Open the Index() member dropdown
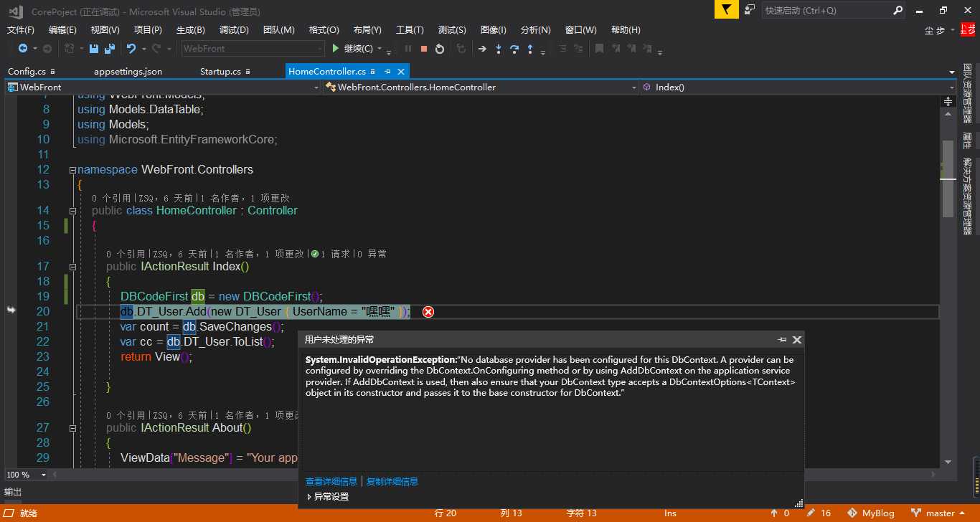The height and width of the screenshot is (522, 980). click(798, 87)
